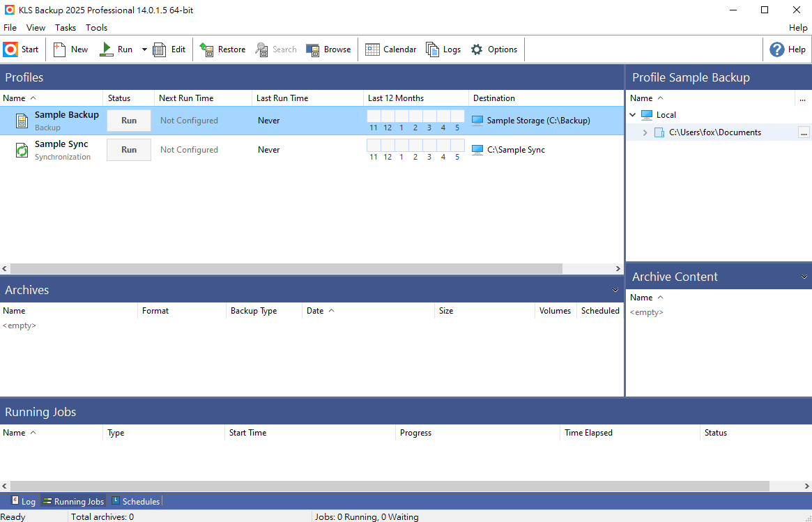Open Options gear icon
812x522 pixels.
click(477, 49)
